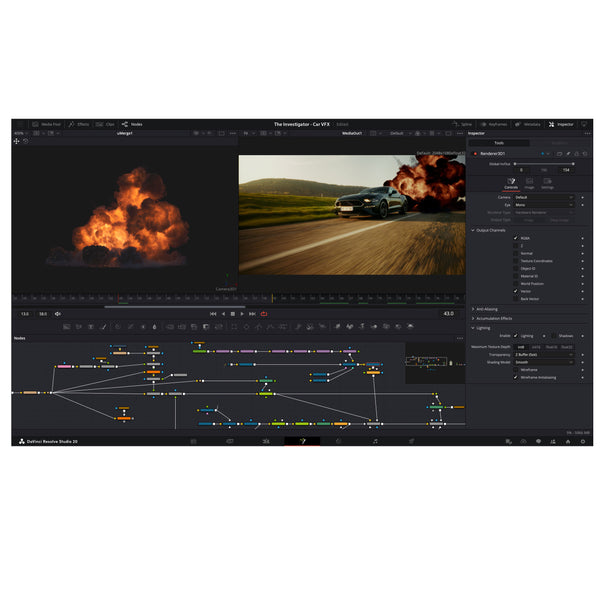This screenshot has height=600, width=600.
Task: Switch to the Fusion page icon
Action: (302, 440)
